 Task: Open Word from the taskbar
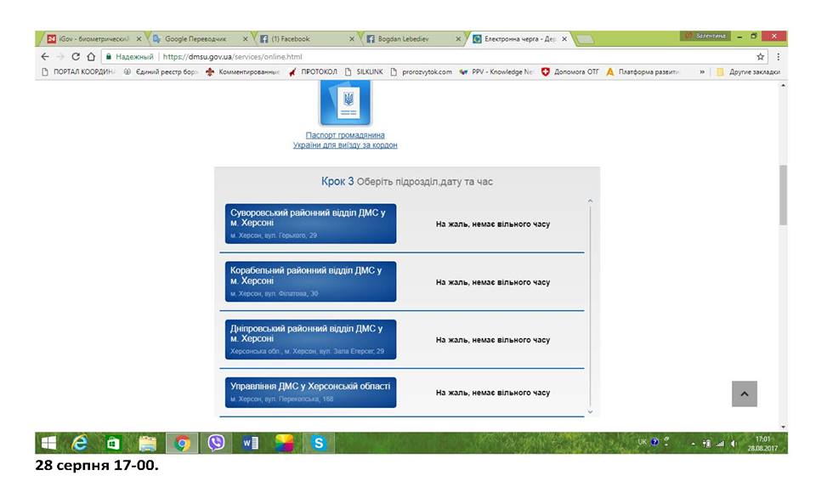coord(250,443)
